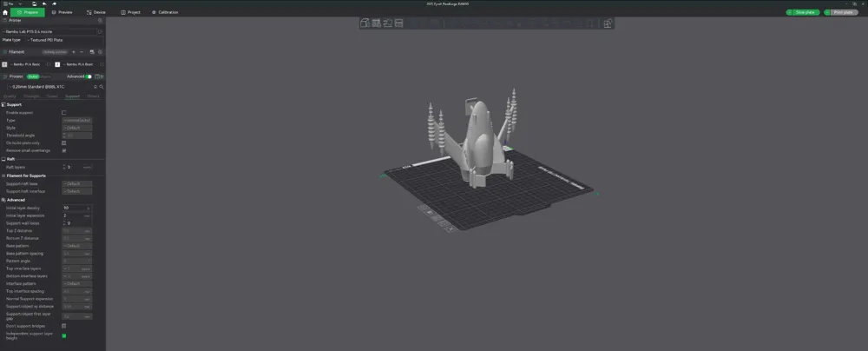Click the Print plate button

pos(841,12)
